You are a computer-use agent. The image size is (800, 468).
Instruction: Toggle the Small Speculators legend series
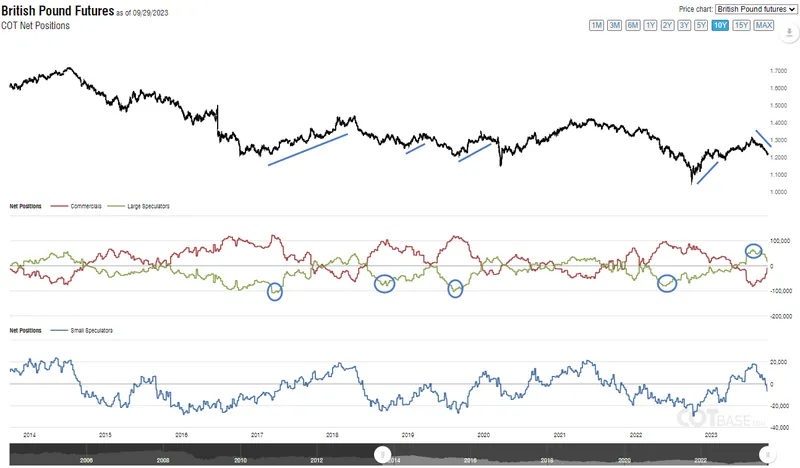(82, 331)
